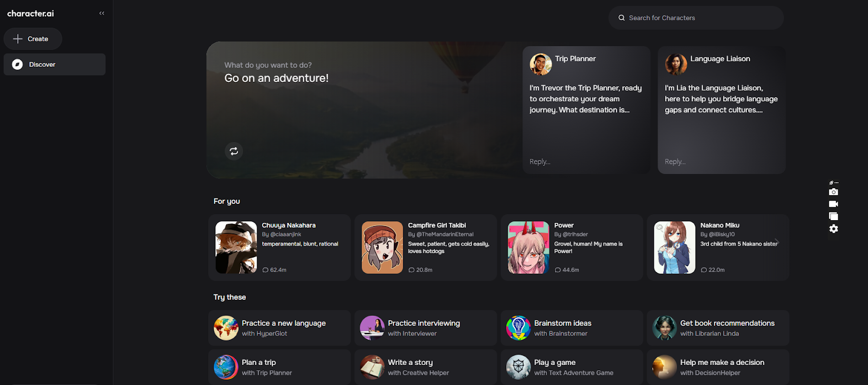Click the Discover compass icon
Viewport: 868px width, 385px height.
pyautogui.click(x=17, y=65)
